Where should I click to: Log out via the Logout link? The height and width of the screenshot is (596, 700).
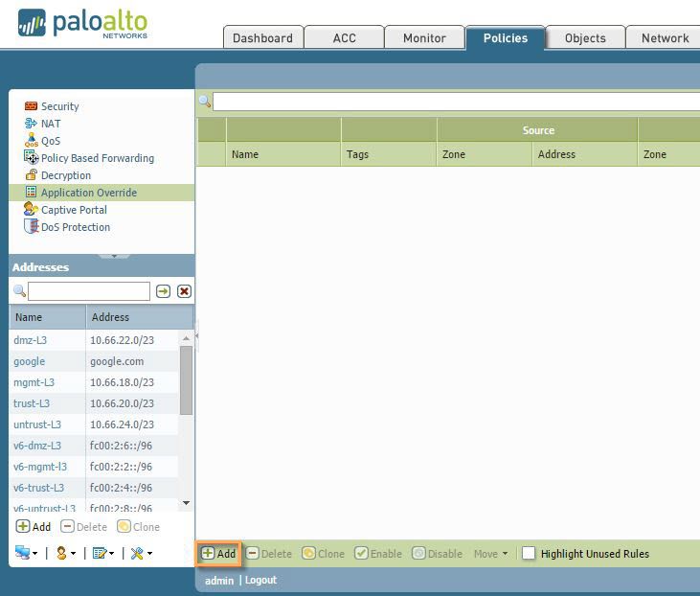coord(260,580)
